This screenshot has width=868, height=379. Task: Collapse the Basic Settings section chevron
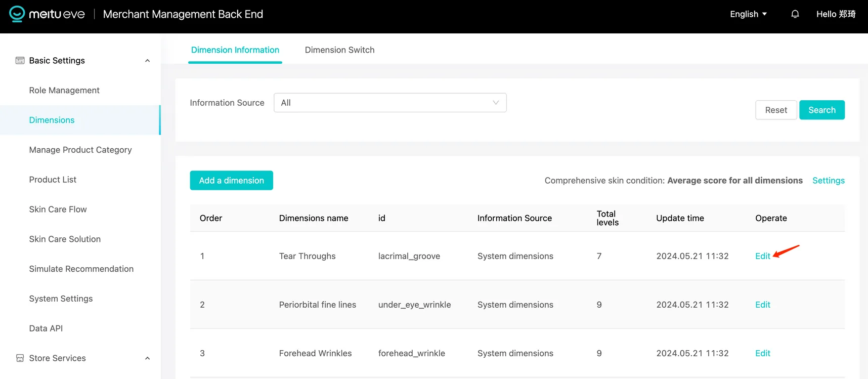(x=147, y=61)
